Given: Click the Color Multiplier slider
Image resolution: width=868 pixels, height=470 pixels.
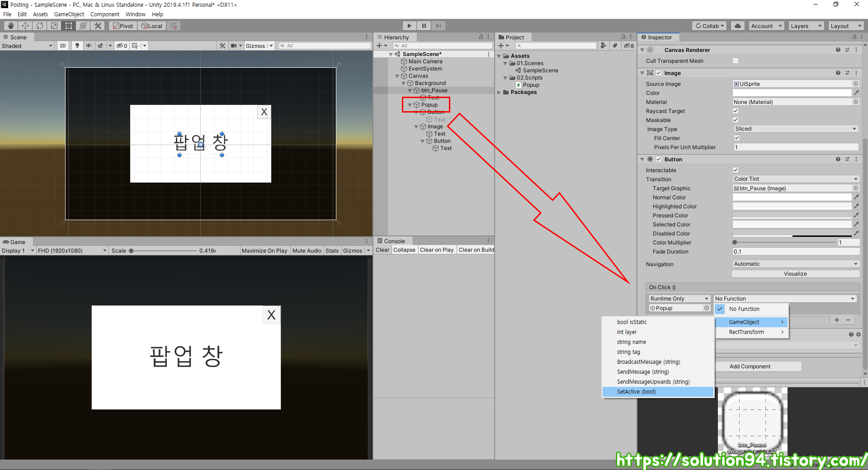Looking at the screenshot, I should tap(784, 242).
